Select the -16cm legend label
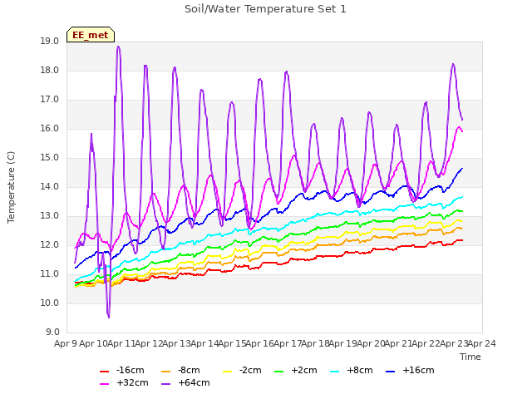Screen dimensions: 532x399 130,370
